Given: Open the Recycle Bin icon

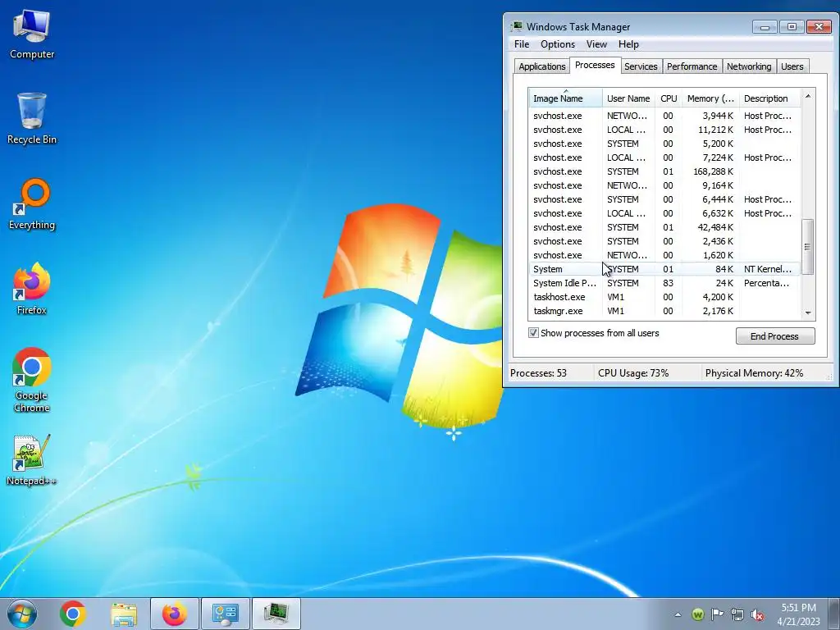Looking at the screenshot, I should [32, 118].
